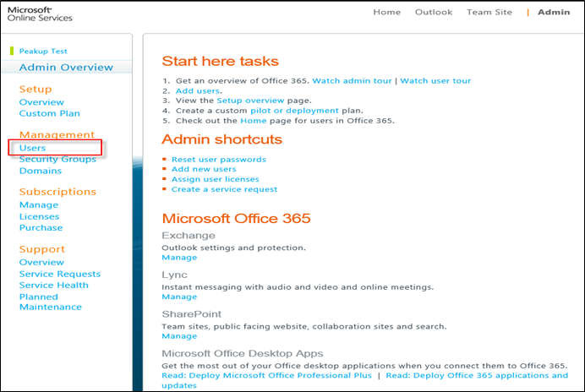Click the Management sidebar section heading
This screenshot has height=392, width=585.
pos(57,134)
